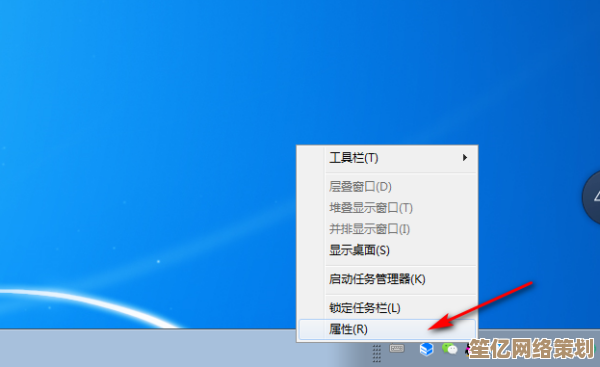Image resolution: width=600 pixels, height=367 pixels.
Task: Open the WeChat tray icon
Action: (450, 349)
